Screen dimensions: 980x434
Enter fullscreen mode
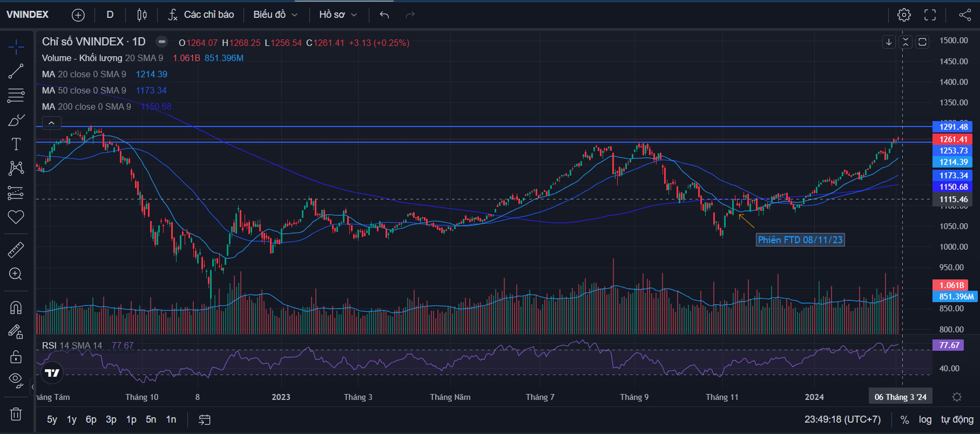click(x=930, y=15)
